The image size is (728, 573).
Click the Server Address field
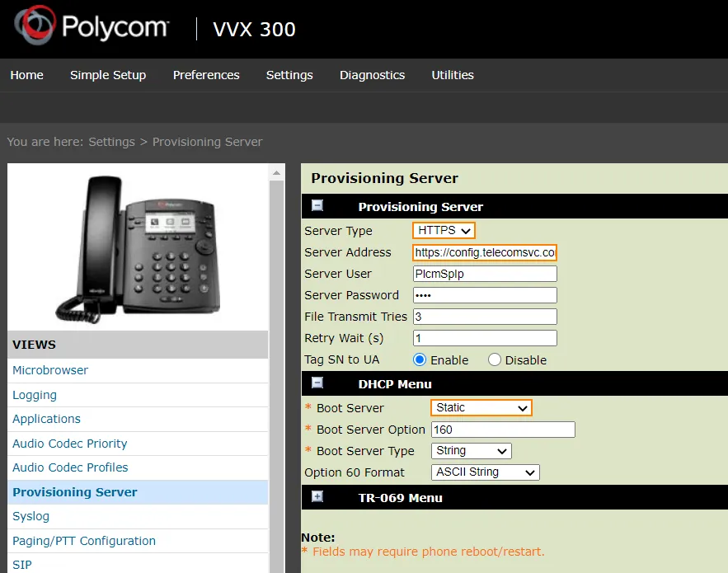(485, 252)
